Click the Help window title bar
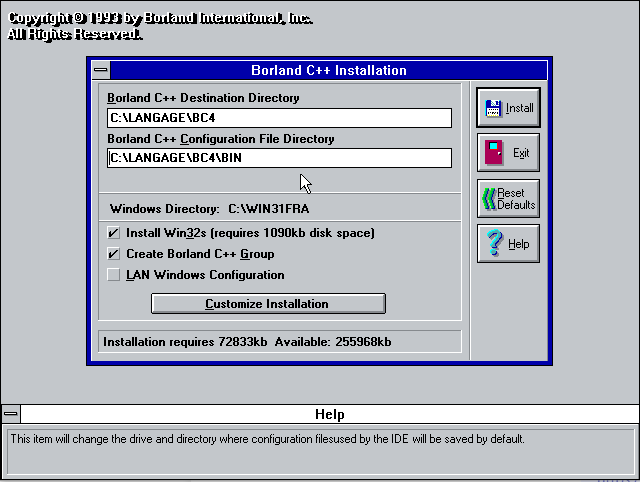 (329, 414)
